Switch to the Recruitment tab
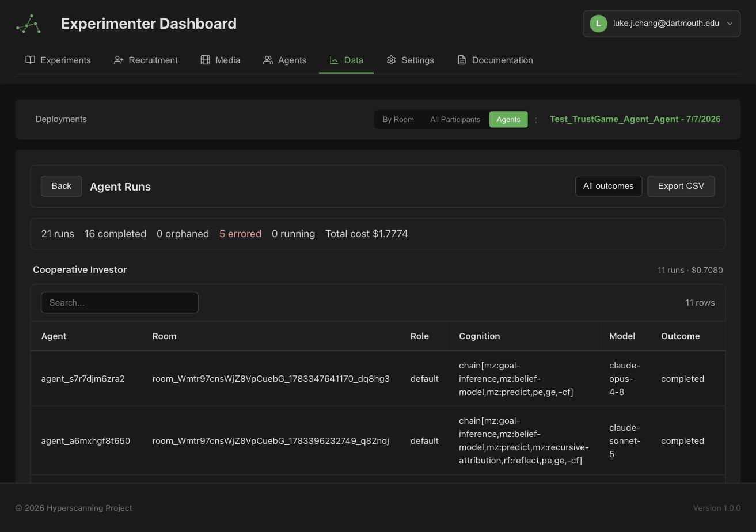Viewport: 756px width, 532px height. pos(146,60)
